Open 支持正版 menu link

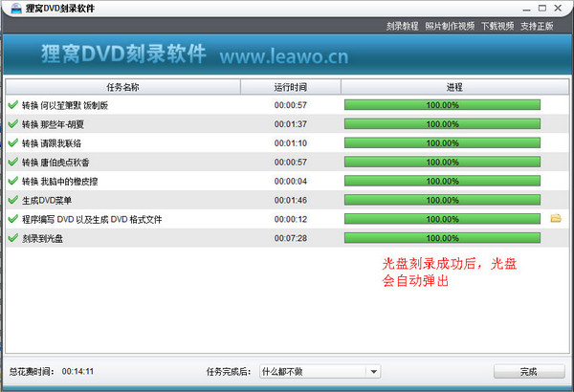pyautogui.click(x=537, y=27)
